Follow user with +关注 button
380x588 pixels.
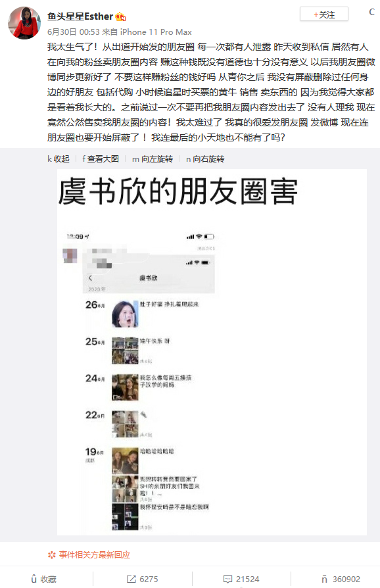(323, 14)
